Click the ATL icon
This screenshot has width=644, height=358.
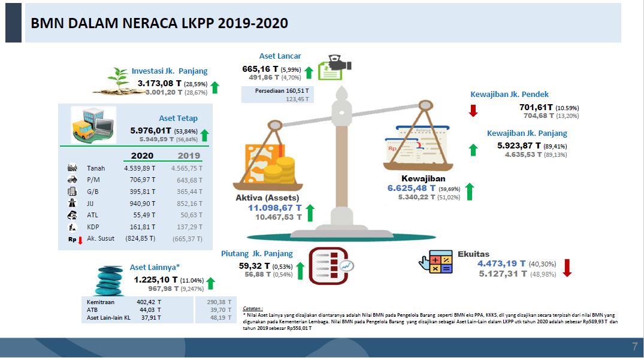[x=72, y=215]
